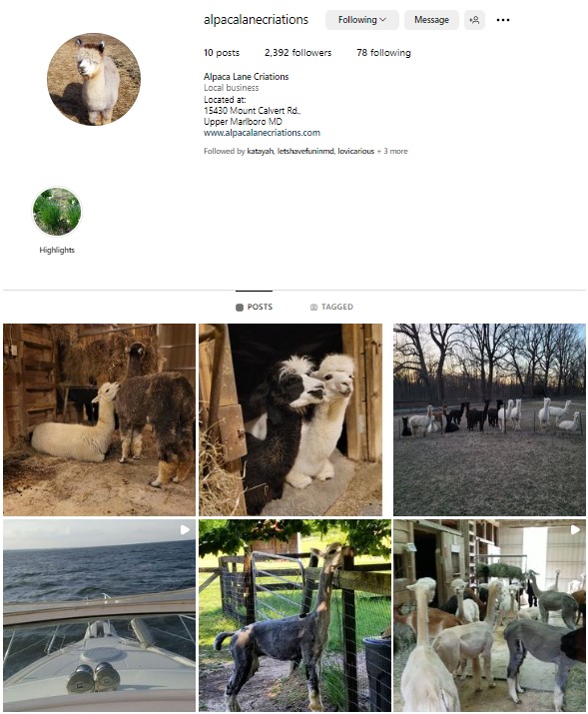This screenshot has width=588, height=714.
Task: Open the Highlights story circle
Action: [x=57, y=212]
